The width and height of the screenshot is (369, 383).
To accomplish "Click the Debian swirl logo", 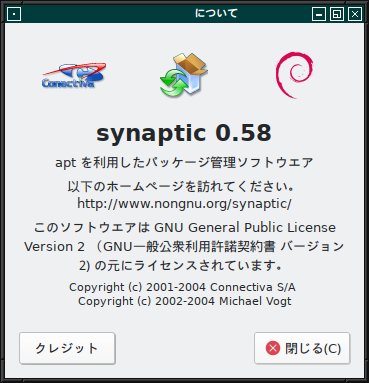I will pos(294,75).
